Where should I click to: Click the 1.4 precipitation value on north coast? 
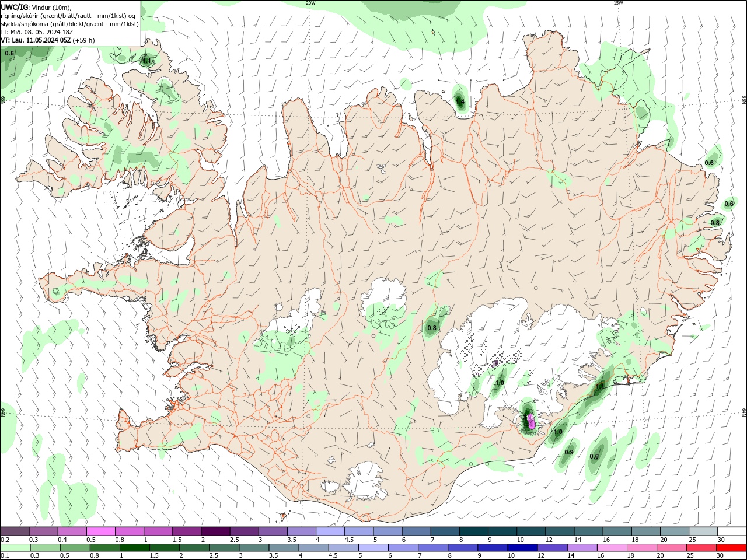(x=460, y=101)
